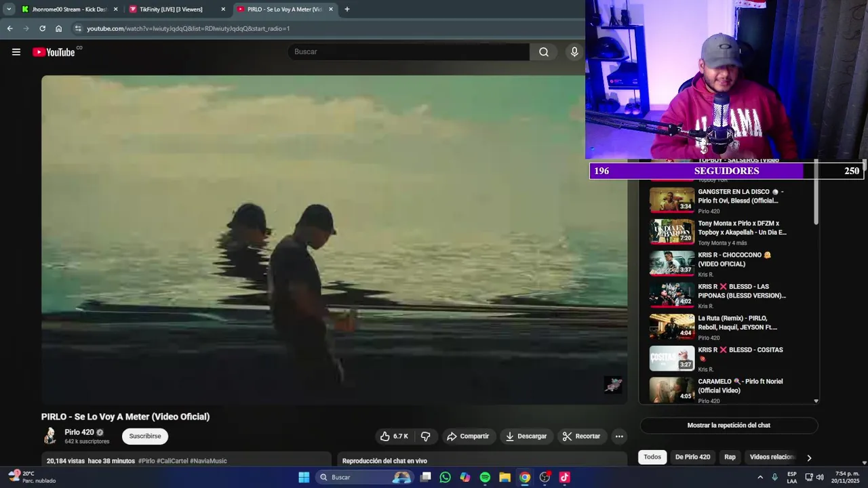
Task: Start voice search with the microphone icon
Action: pos(574,52)
